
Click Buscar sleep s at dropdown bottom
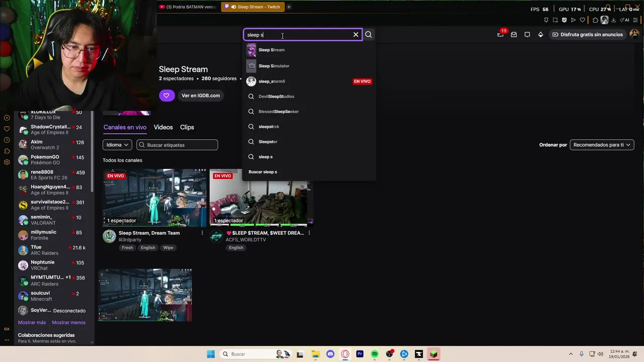[x=308, y=172]
